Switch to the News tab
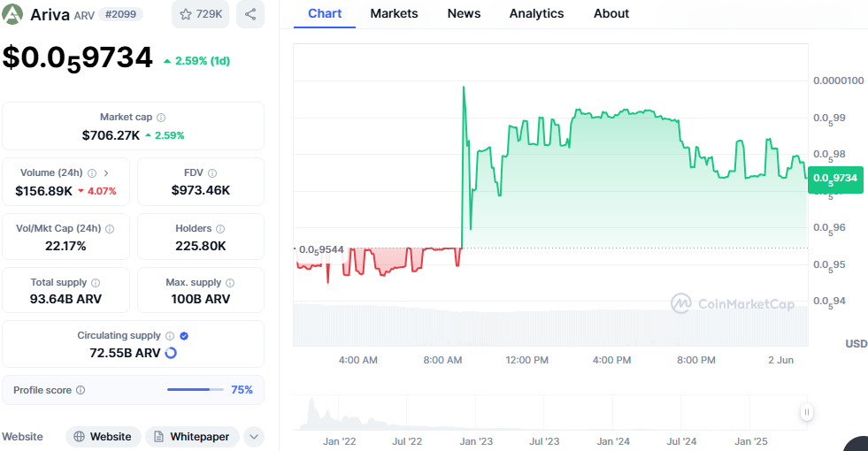 point(464,14)
